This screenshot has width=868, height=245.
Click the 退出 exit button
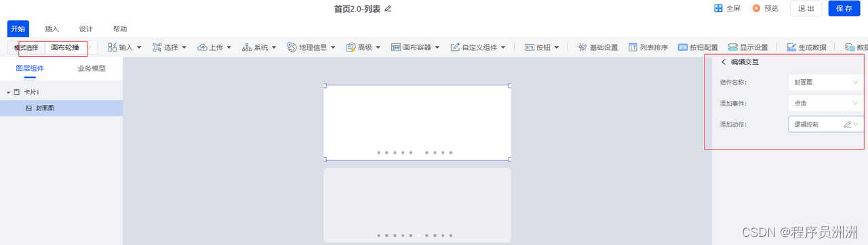tap(806, 9)
